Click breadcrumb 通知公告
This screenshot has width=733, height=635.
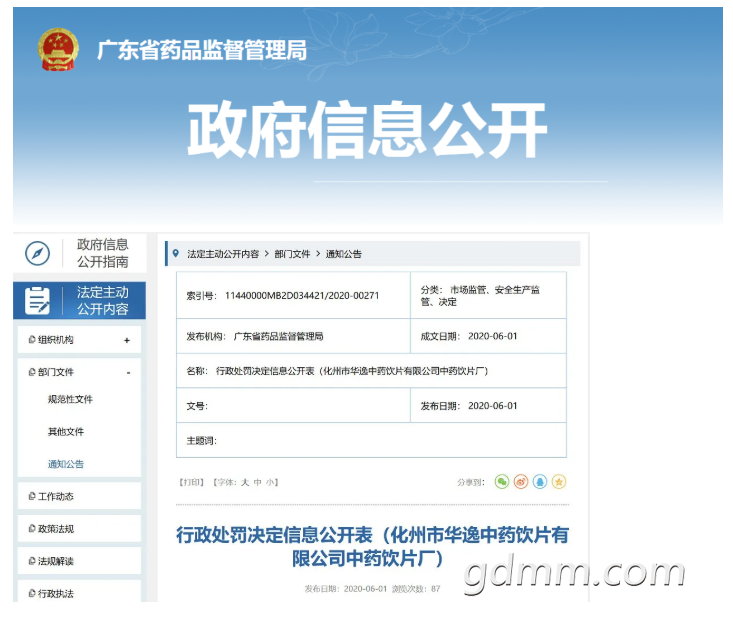point(344,254)
